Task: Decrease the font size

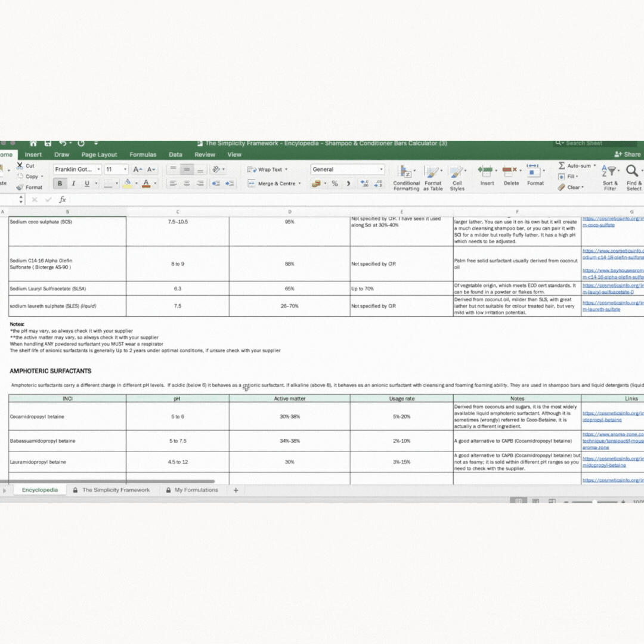Action: point(151,169)
